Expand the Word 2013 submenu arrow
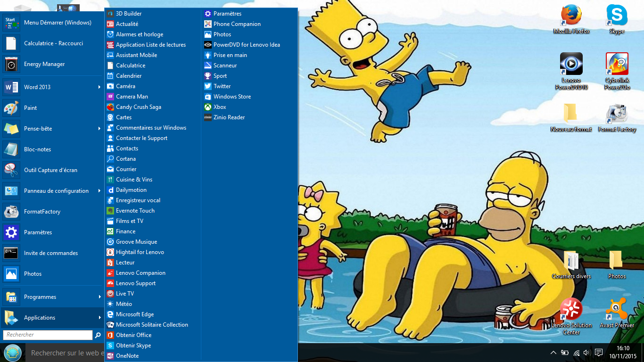644x362 pixels. (x=99, y=87)
